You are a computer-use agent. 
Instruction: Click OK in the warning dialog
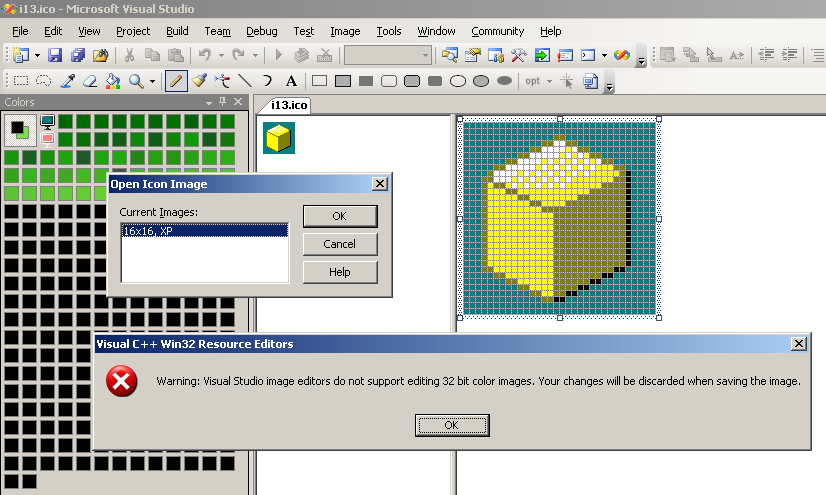[x=452, y=425]
